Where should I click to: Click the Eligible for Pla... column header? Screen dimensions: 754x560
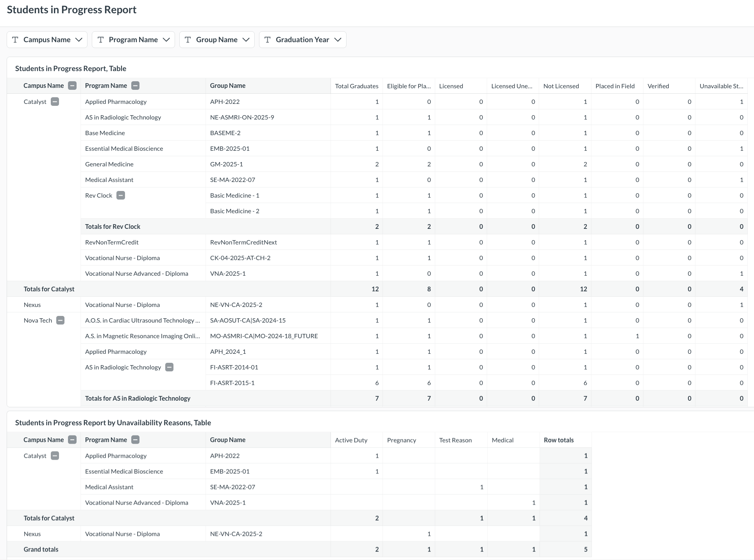[x=409, y=86]
